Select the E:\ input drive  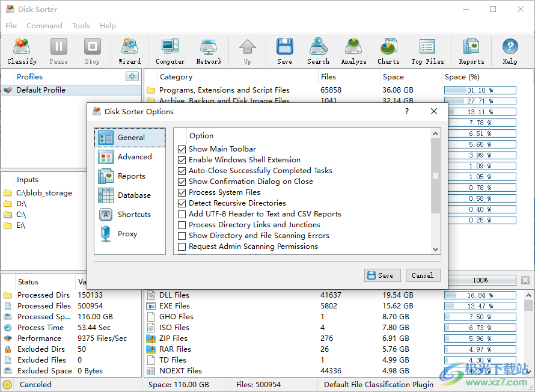pos(14,225)
